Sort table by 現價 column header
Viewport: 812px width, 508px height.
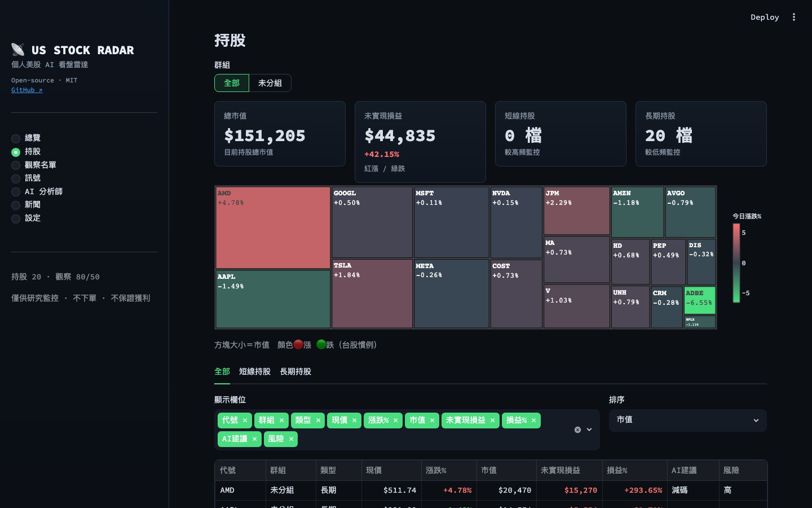pyautogui.click(x=391, y=470)
